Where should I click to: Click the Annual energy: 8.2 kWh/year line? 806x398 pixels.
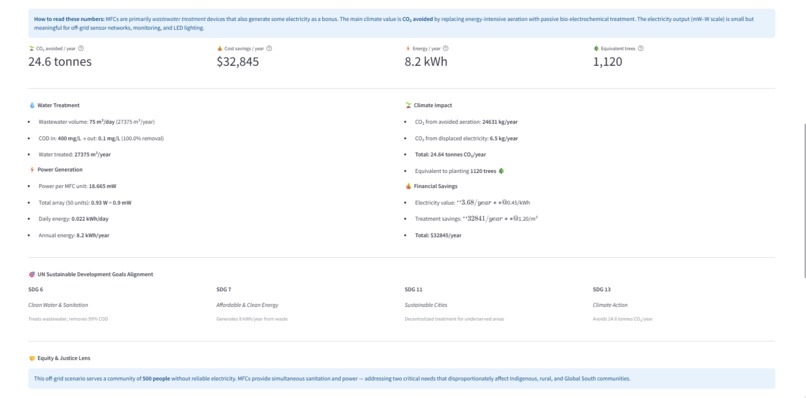coord(74,236)
